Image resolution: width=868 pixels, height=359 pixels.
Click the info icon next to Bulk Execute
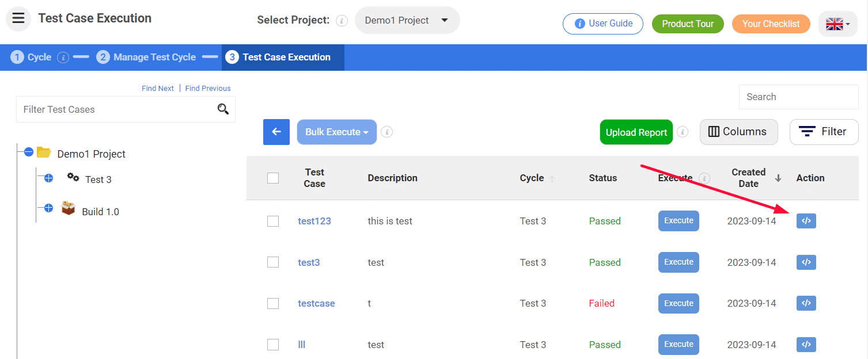[x=387, y=132]
